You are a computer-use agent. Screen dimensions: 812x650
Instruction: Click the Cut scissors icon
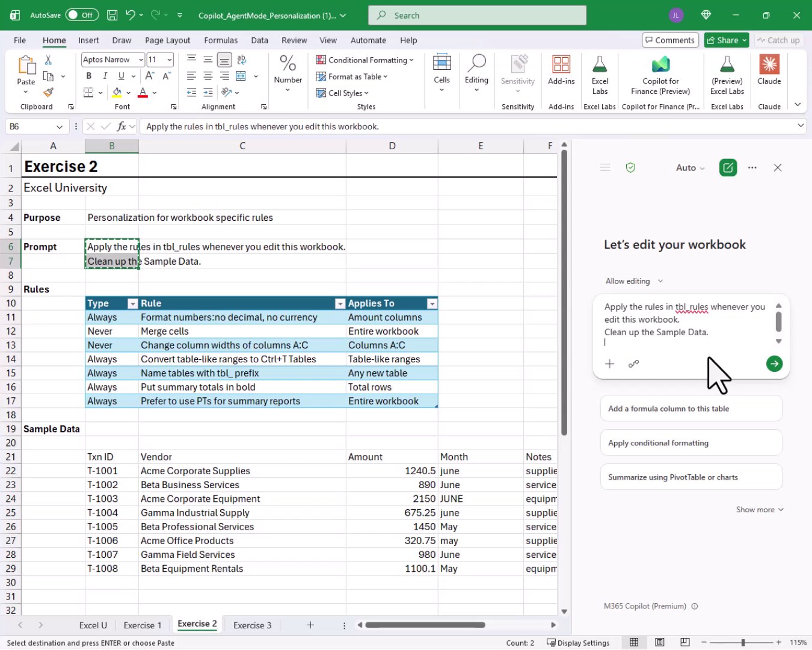coord(48,60)
